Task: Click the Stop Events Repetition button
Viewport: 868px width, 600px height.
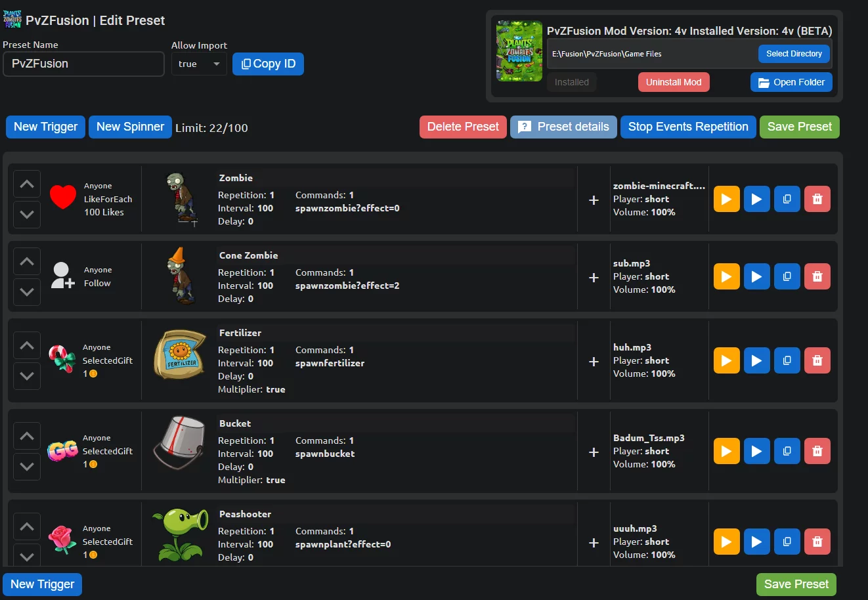Action: click(687, 127)
